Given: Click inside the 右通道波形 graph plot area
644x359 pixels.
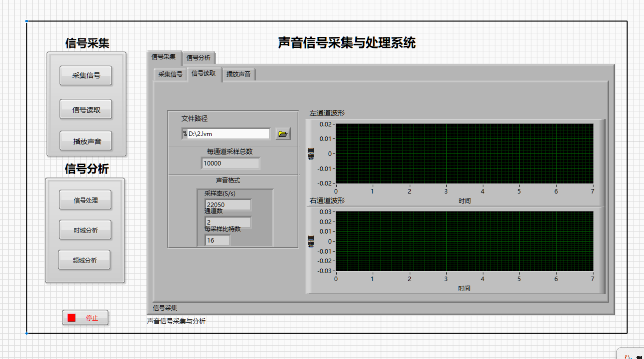Looking at the screenshot, I should (x=464, y=241).
